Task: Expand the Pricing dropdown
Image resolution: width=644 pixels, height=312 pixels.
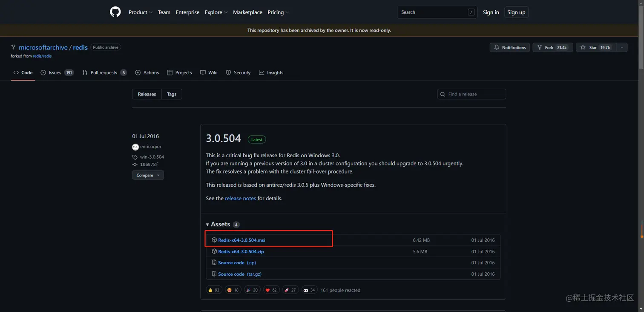Action: (x=278, y=12)
